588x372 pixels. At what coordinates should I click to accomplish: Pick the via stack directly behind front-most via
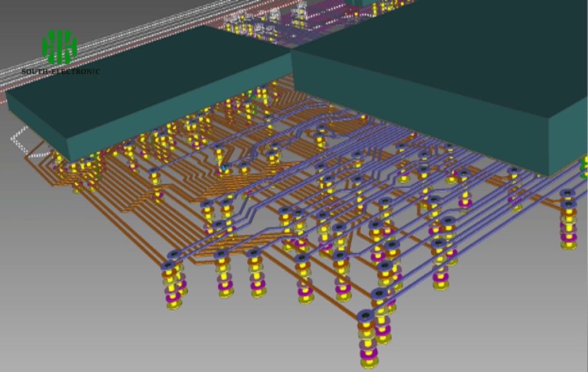[x=382, y=304]
